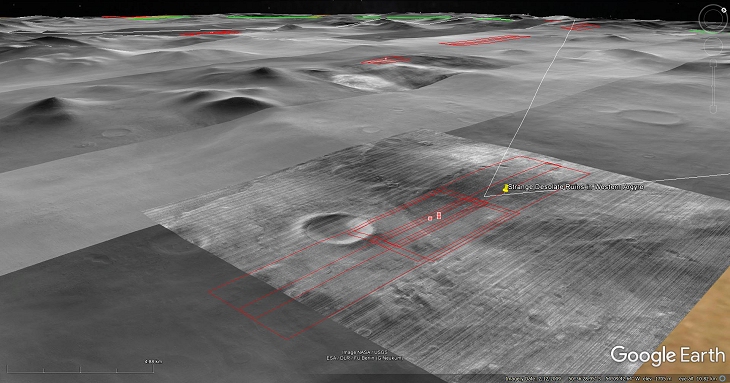Open the Strange Desolate Ruins placemark label
The image size is (730, 383).
576,187
